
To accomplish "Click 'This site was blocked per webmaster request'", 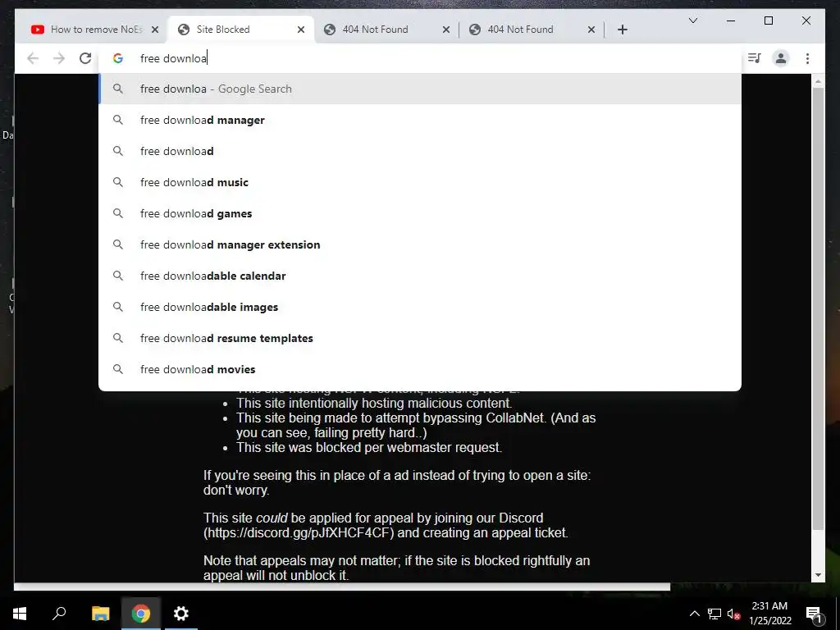I will (x=369, y=447).
